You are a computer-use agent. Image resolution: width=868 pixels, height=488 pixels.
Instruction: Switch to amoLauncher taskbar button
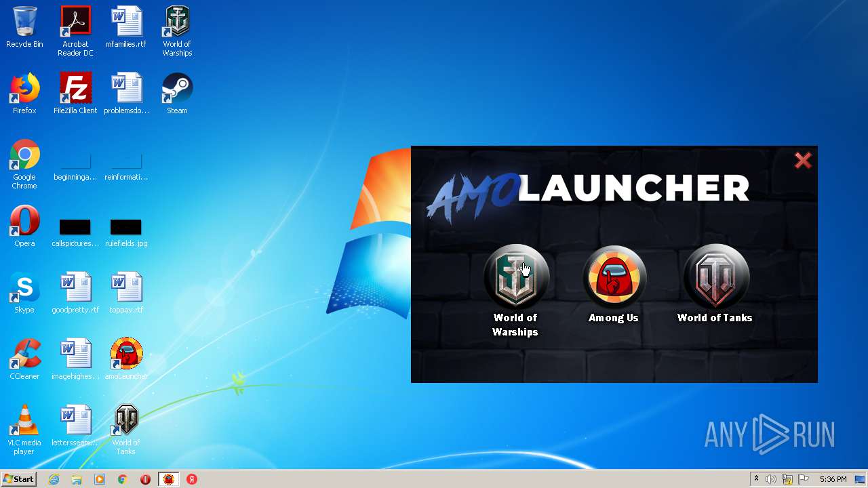[x=169, y=479]
